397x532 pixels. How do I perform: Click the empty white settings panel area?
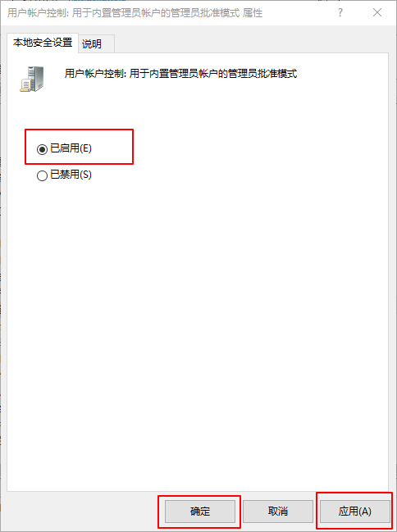(x=197, y=322)
